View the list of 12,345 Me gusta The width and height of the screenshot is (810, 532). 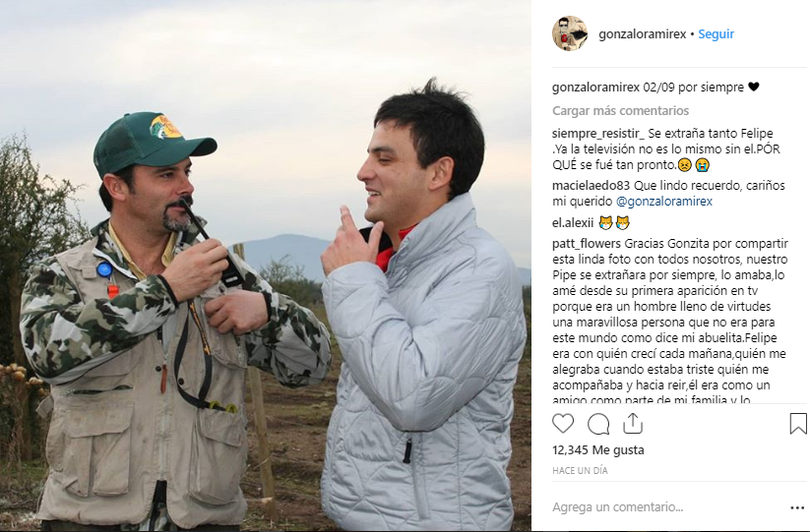[x=598, y=450]
